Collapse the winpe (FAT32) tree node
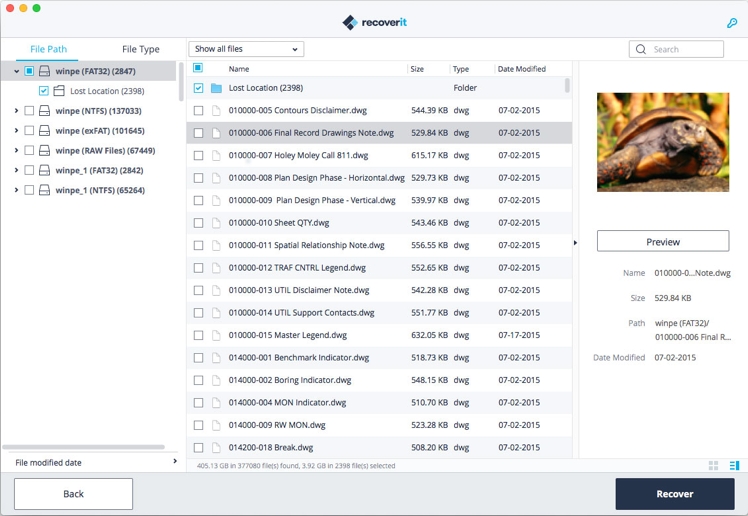Screen dimensions: 748x516 16,71
